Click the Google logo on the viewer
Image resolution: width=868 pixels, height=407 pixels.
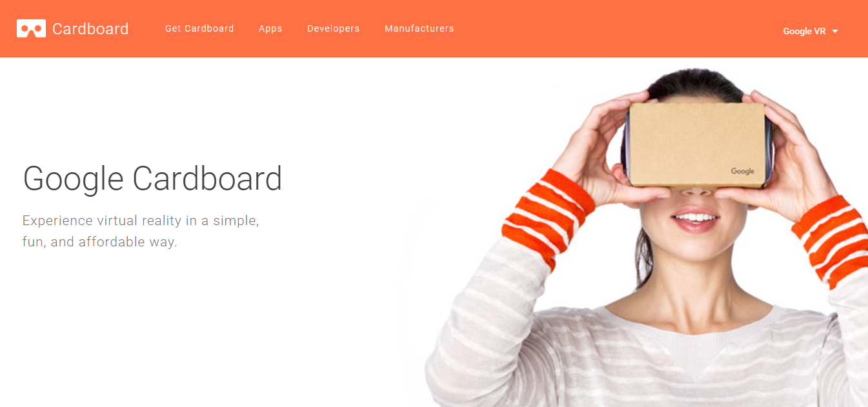tap(742, 172)
